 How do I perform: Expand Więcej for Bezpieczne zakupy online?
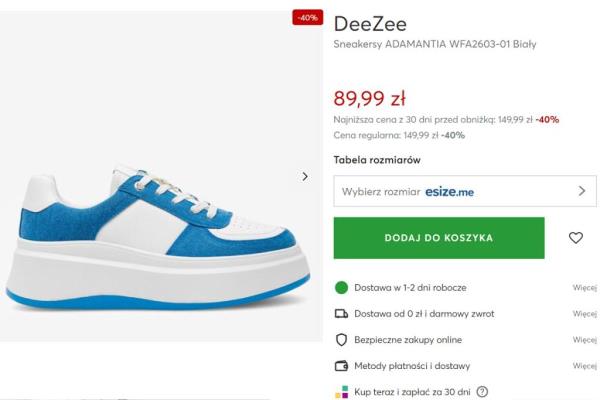pyautogui.click(x=584, y=340)
